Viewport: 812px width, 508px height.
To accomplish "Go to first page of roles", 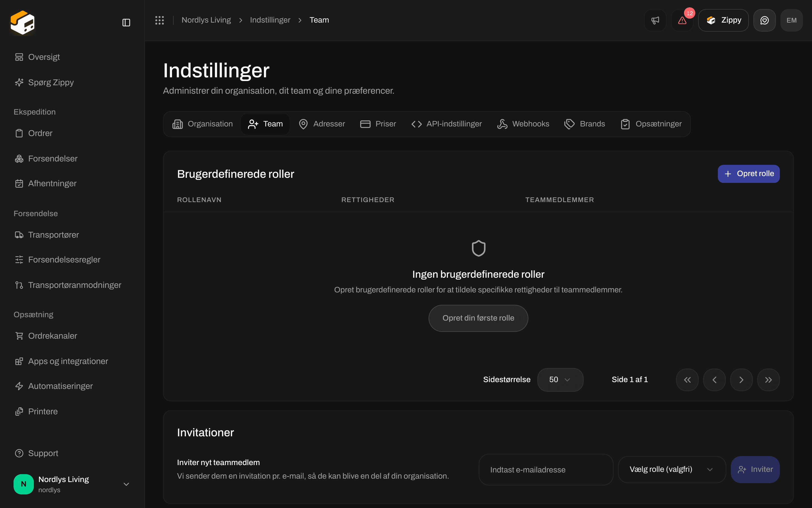I will click(687, 380).
